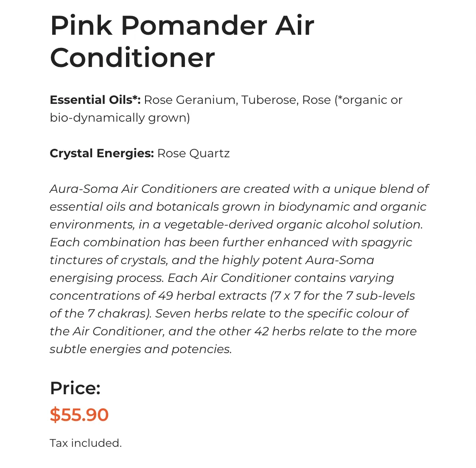This screenshot has height=468, width=476.
Task: Click Aura-Soma Air Conditioners at paragraph start
Action: click(x=134, y=189)
